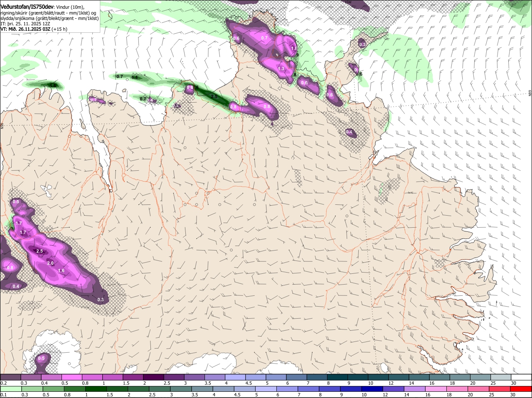
Task: Click the 1.3 snowfall value label
Action: coord(281,69)
